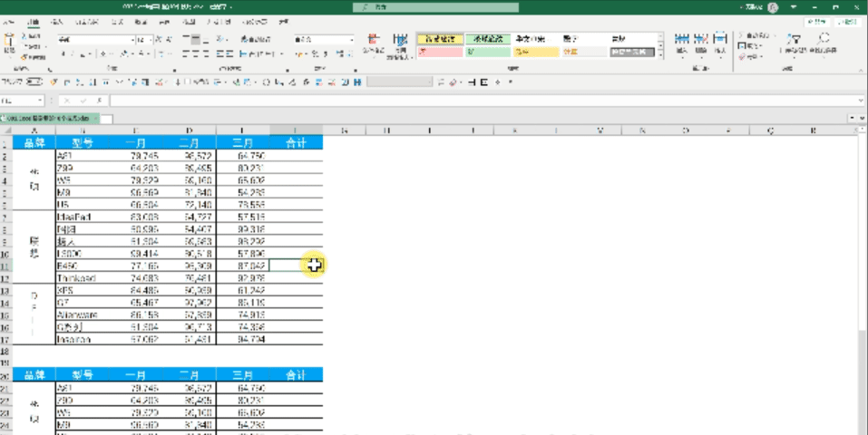Click the Increase Font Size icon

[x=159, y=39]
